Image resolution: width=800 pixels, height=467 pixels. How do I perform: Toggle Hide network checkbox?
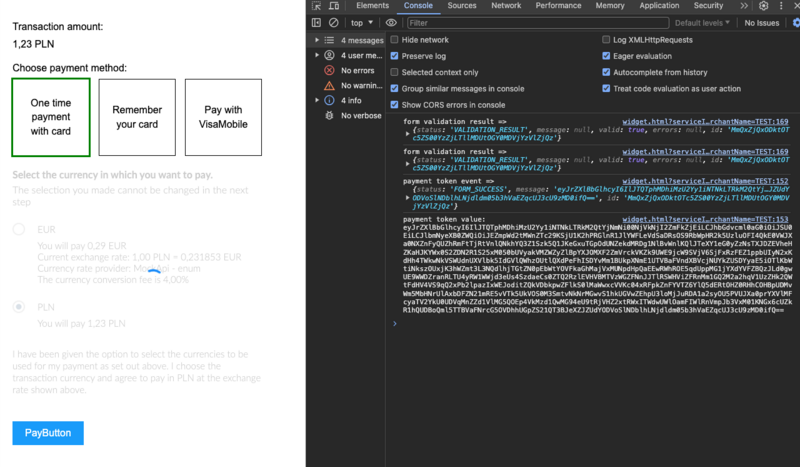(394, 39)
